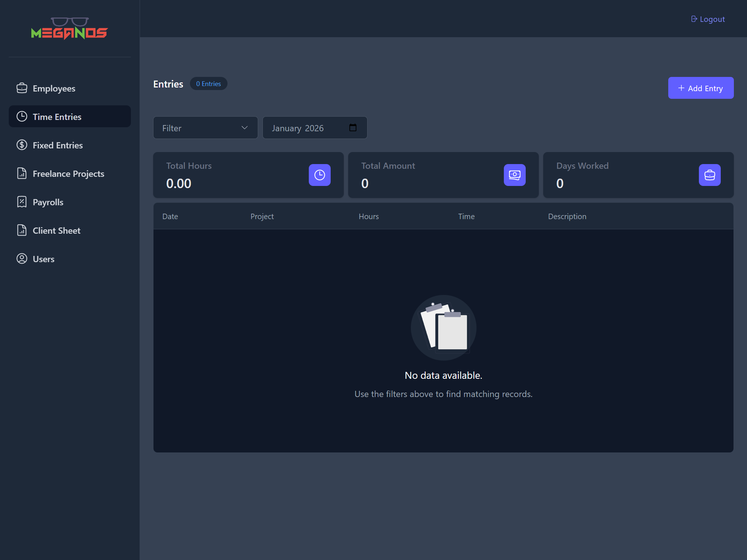Click the Total Amount money icon badge
Image resolution: width=747 pixels, height=560 pixels.
point(514,175)
